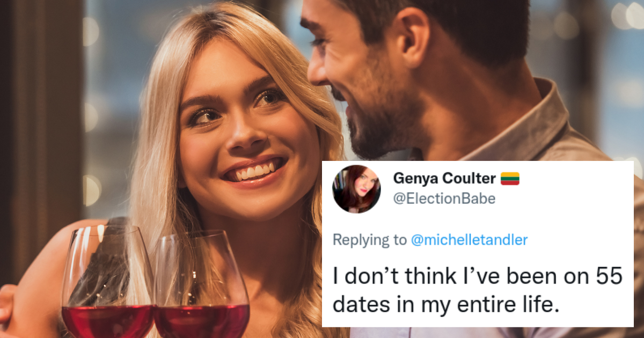Click the flag emoji beside Genya Coulter
This screenshot has height=338, width=644.
[510, 178]
